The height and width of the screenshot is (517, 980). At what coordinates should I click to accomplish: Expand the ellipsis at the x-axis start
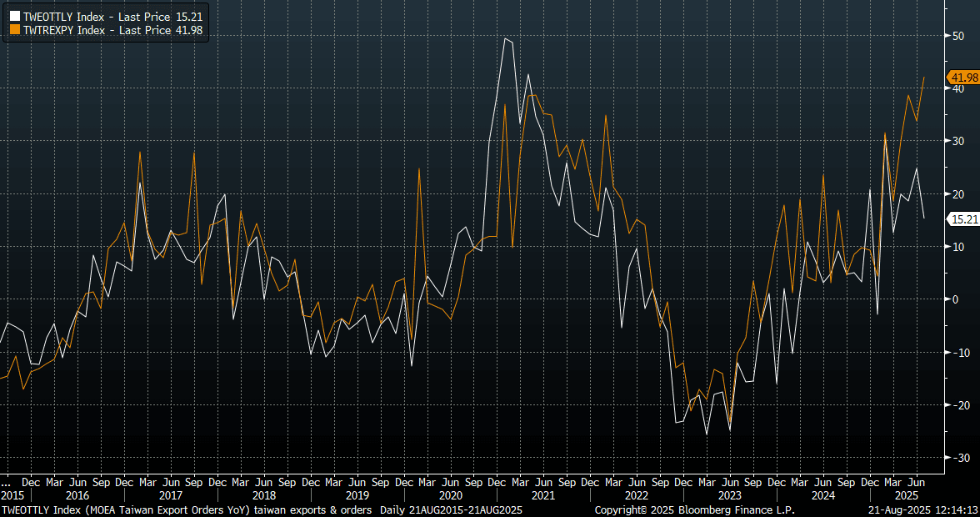pyautogui.click(x=6, y=482)
